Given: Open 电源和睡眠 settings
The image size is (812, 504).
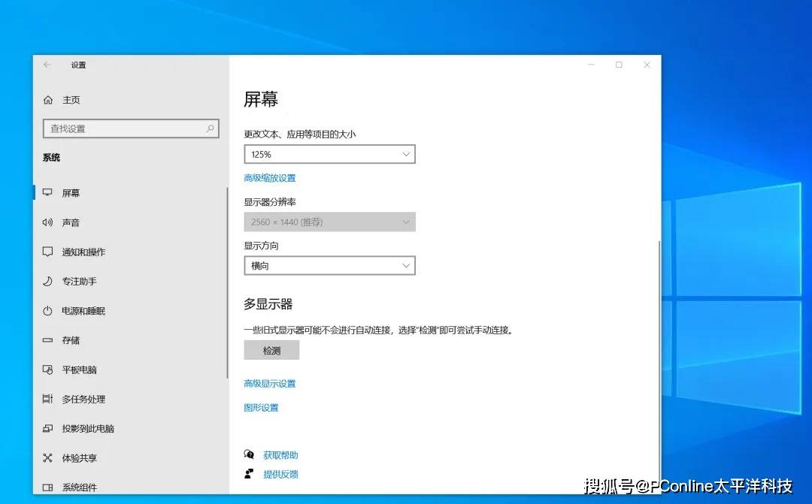Looking at the screenshot, I should click(83, 311).
